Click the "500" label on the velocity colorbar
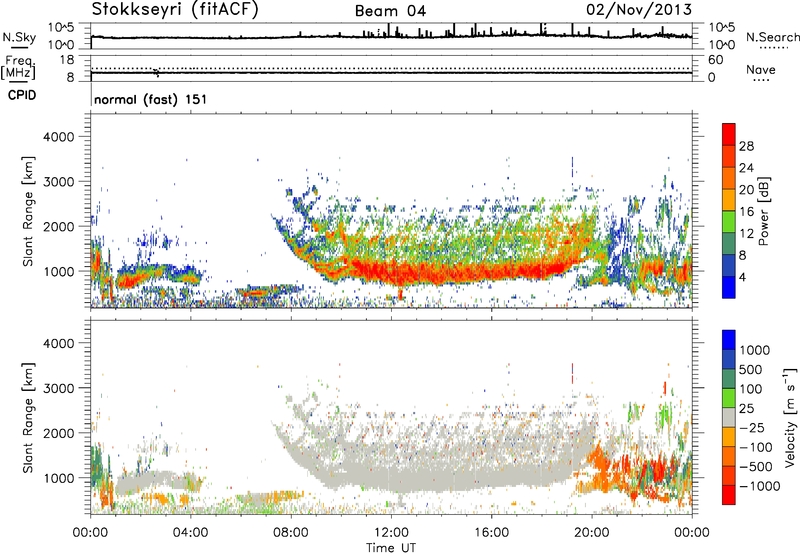The width and height of the screenshot is (800, 554). pyautogui.click(x=751, y=369)
